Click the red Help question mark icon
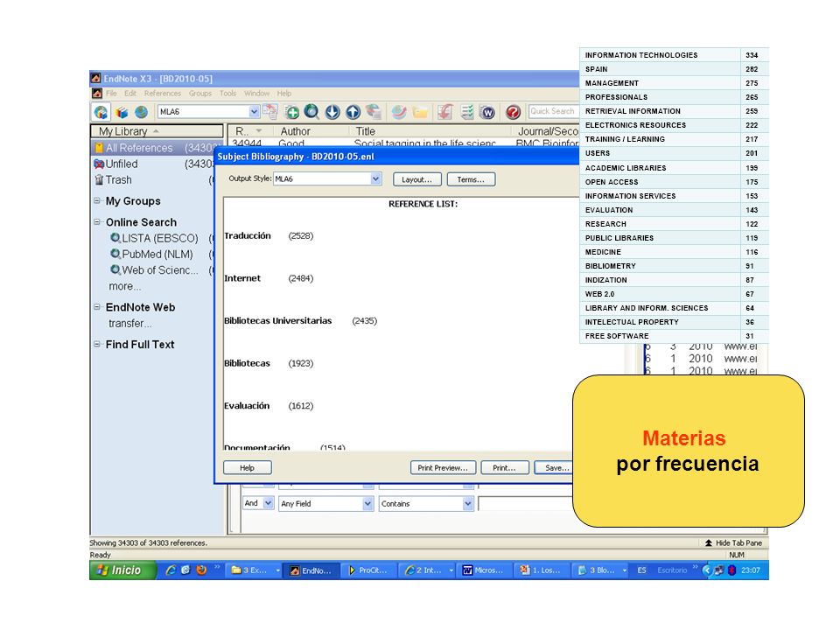This screenshot has height=630, width=840. click(513, 112)
